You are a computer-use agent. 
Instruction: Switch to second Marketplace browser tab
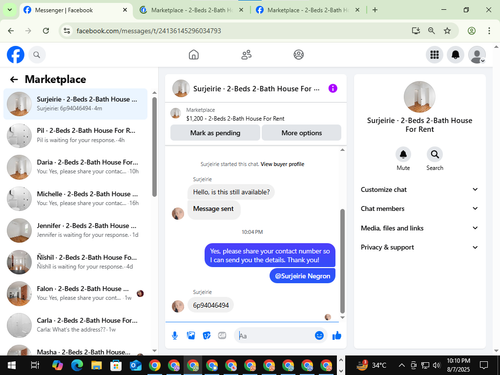[x=192, y=10]
